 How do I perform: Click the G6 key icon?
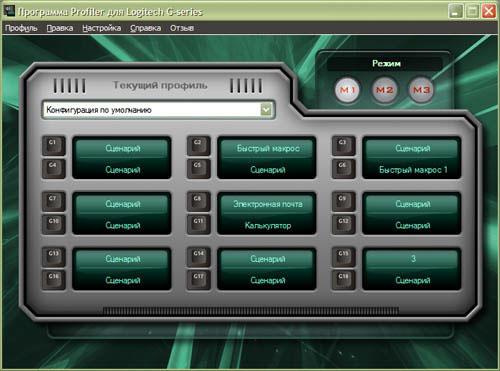point(343,168)
